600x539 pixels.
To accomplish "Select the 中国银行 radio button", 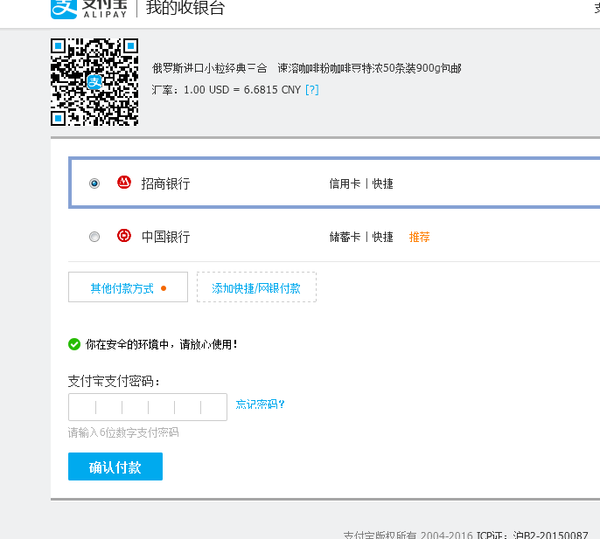I will (95, 236).
